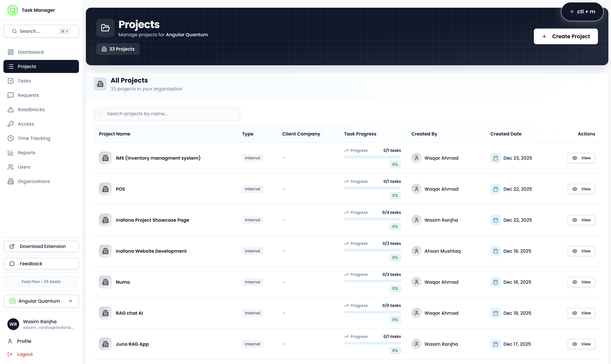
Task: Toggle the eye icon beside POS View button
Action: click(x=575, y=189)
